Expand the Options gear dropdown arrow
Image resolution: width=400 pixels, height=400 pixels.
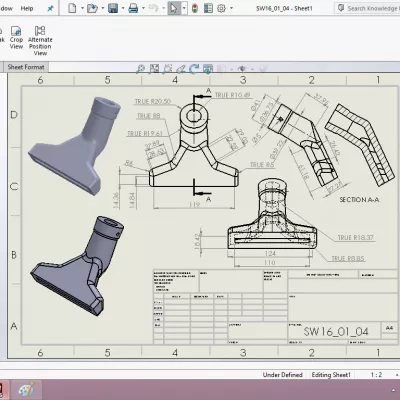tap(231, 8)
